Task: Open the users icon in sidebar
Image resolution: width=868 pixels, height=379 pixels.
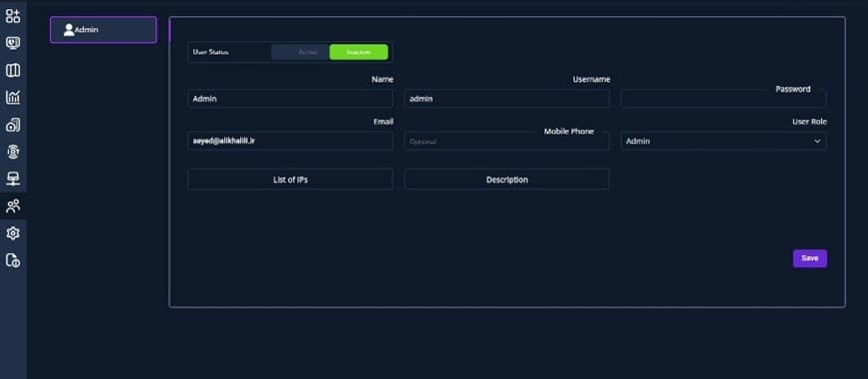Action: pos(13,206)
